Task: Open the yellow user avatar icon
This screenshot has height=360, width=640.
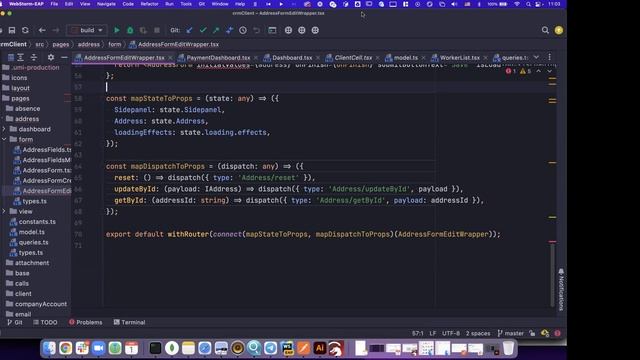Action: (x=559, y=30)
